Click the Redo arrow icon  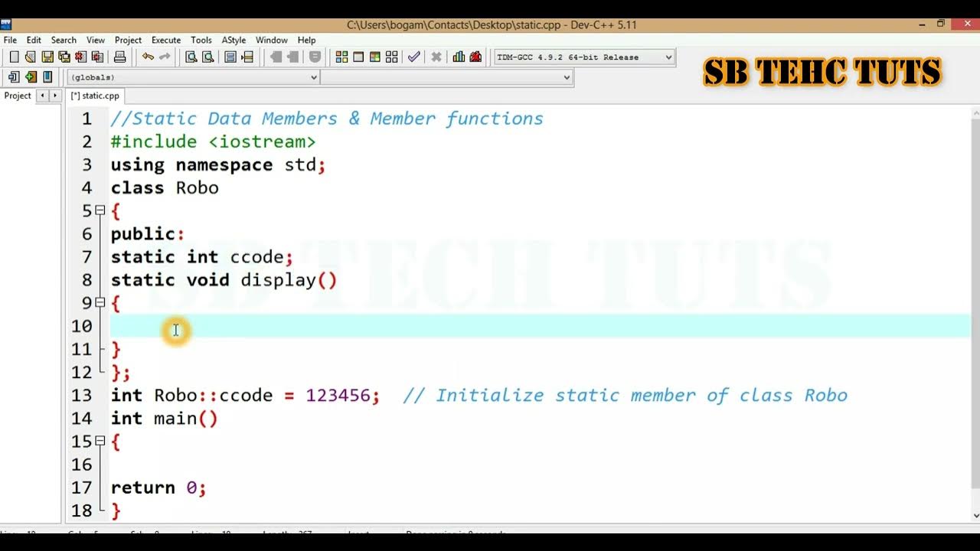(x=165, y=57)
